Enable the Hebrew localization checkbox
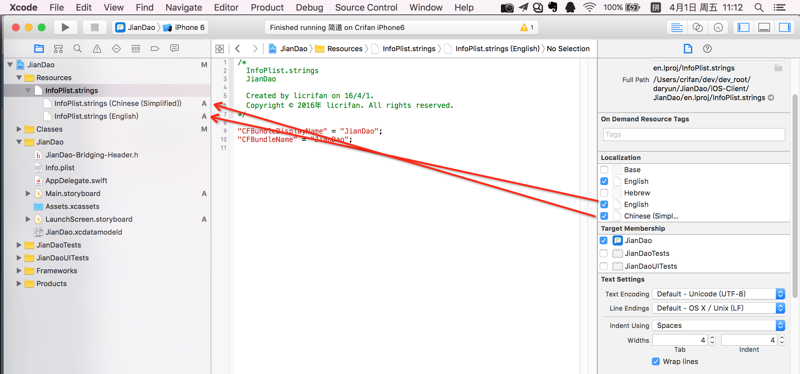 coord(604,193)
